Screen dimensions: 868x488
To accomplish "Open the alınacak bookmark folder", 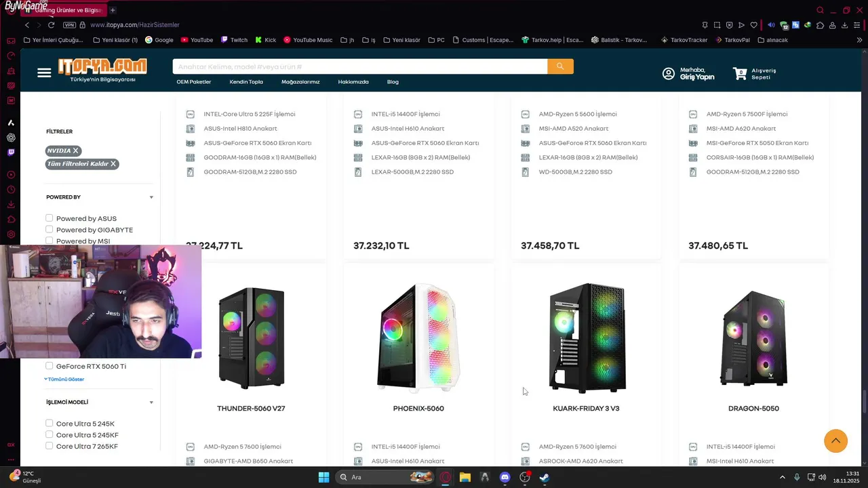I will pos(772,40).
